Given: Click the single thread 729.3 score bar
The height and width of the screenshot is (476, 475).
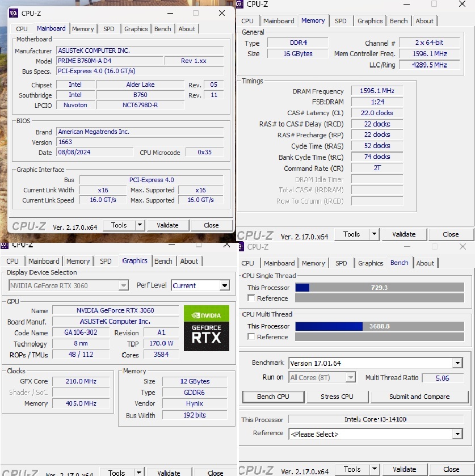Looking at the screenshot, I should click(x=380, y=287).
